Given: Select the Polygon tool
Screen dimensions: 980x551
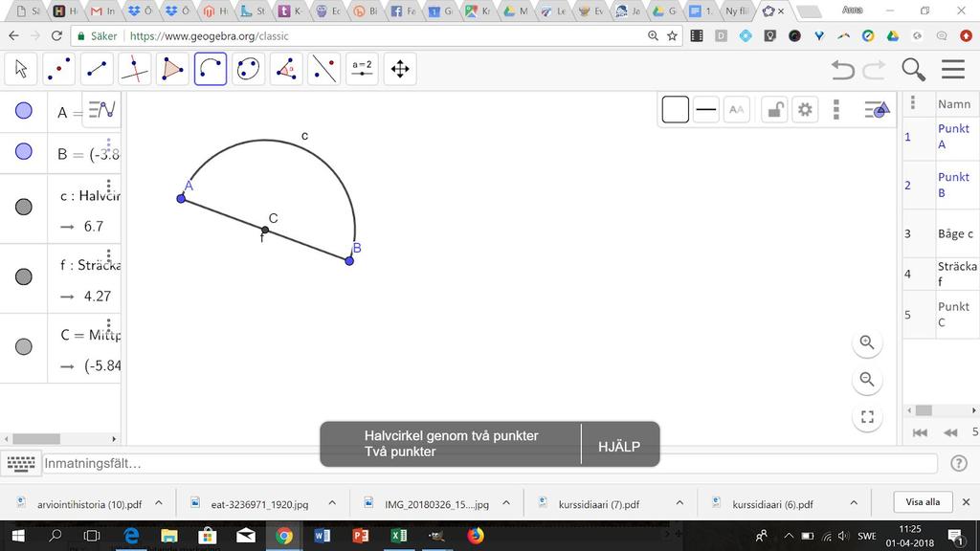Looking at the screenshot, I should coord(172,69).
